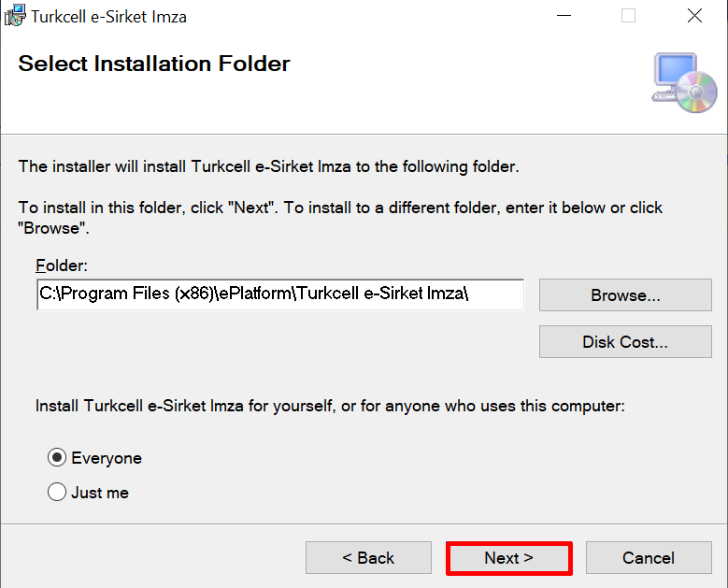This screenshot has height=588, width=728.
Task: Select the Just me radio button
Action: [x=57, y=492]
